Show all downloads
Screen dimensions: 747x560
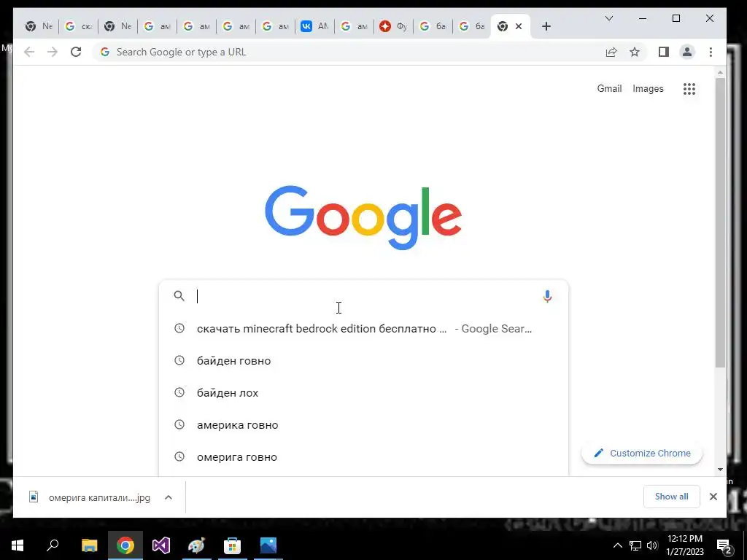(671, 497)
